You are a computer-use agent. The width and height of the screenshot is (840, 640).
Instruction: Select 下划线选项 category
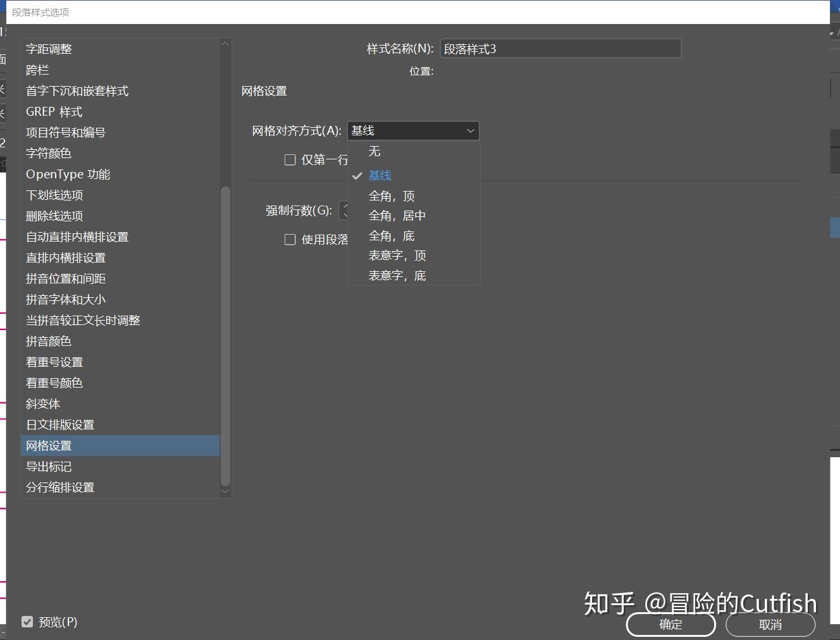tap(54, 195)
